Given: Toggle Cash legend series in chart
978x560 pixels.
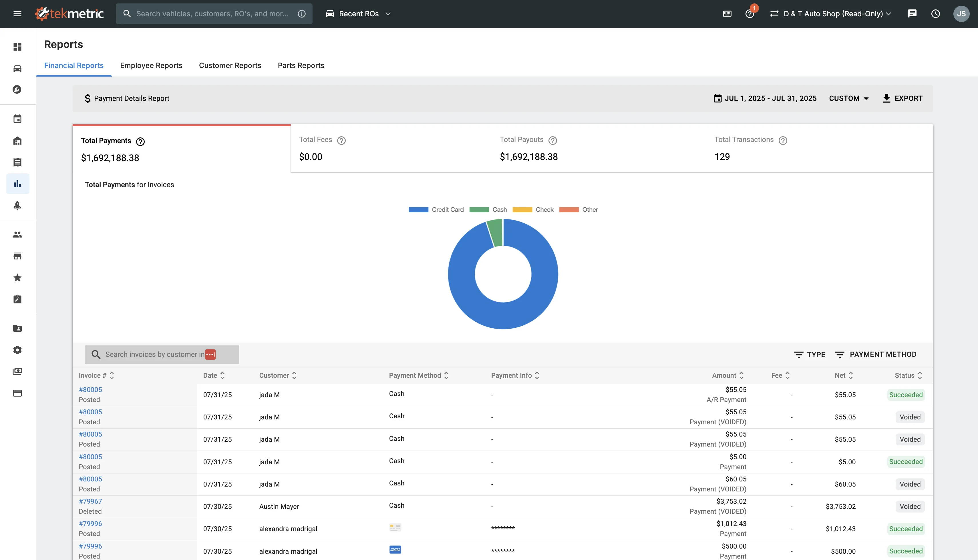Looking at the screenshot, I should pos(488,210).
